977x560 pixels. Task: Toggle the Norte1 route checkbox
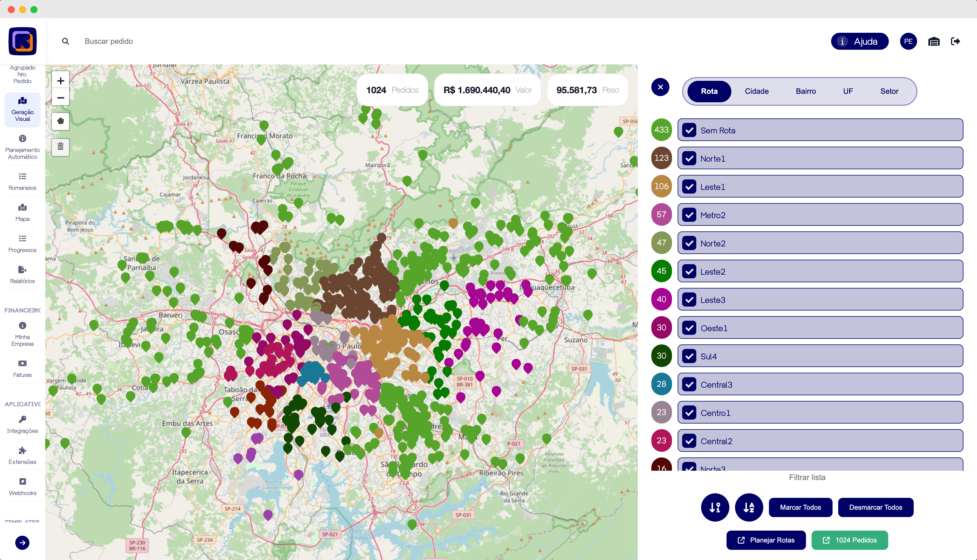click(x=689, y=159)
